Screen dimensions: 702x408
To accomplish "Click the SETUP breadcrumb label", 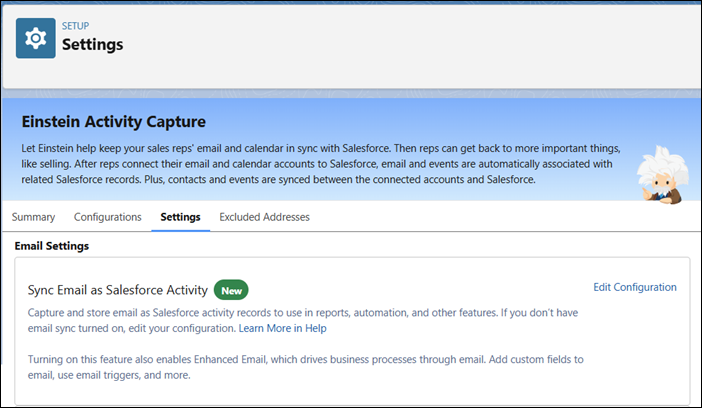I will point(75,26).
